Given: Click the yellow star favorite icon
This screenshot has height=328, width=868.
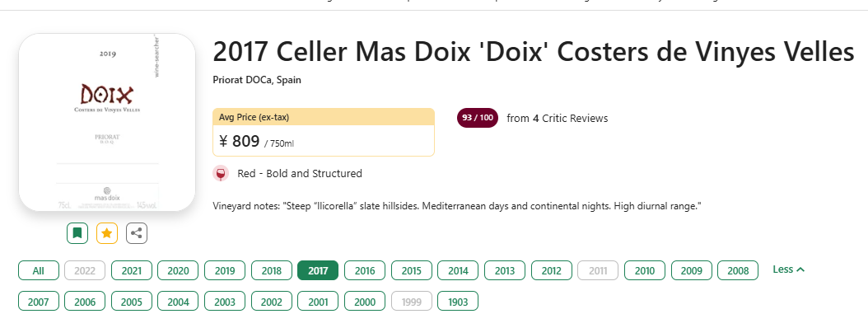Looking at the screenshot, I should (x=107, y=232).
